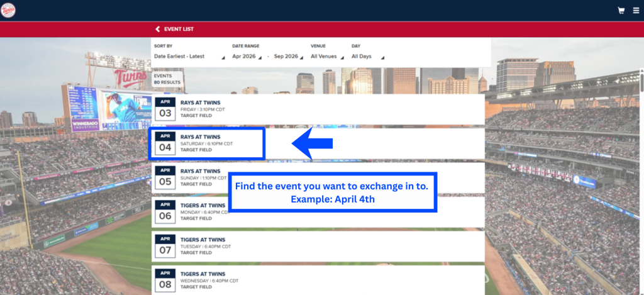This screenshot has width=644, height=295.
Task: Click Target Field under the April 7 event
Action: (x=196, y=253)
